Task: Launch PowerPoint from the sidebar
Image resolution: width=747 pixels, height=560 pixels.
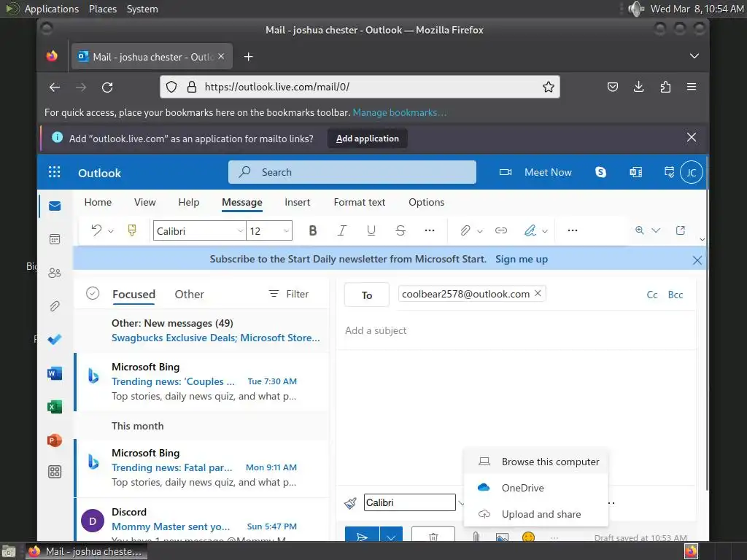Action: (x=55, y=440)
